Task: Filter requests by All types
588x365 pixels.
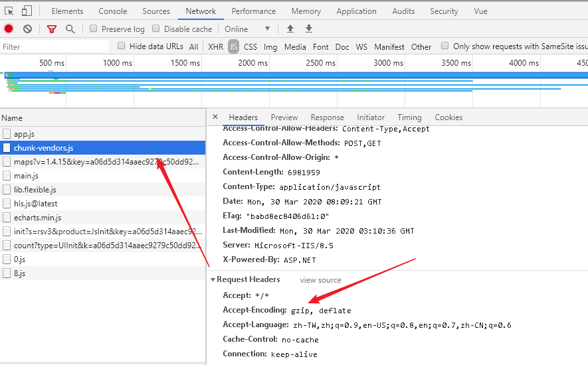Action: point(193,47)
